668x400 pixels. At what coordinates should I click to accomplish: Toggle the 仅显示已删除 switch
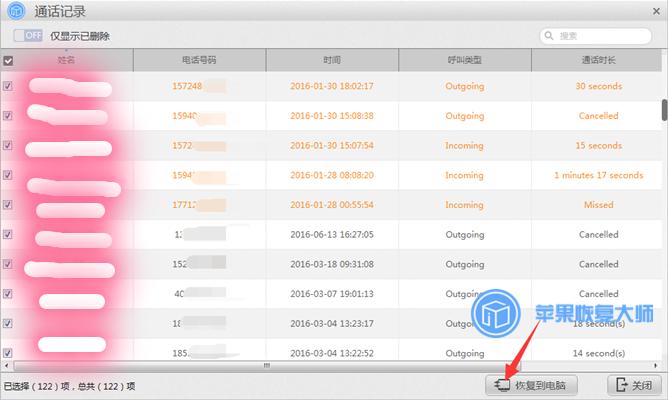coord(27,36)
